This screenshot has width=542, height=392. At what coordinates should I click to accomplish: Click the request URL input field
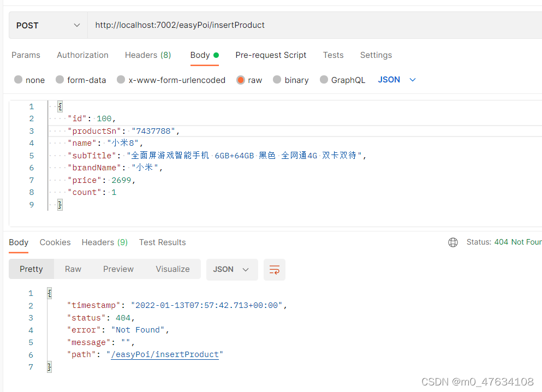tap(314, 25)
